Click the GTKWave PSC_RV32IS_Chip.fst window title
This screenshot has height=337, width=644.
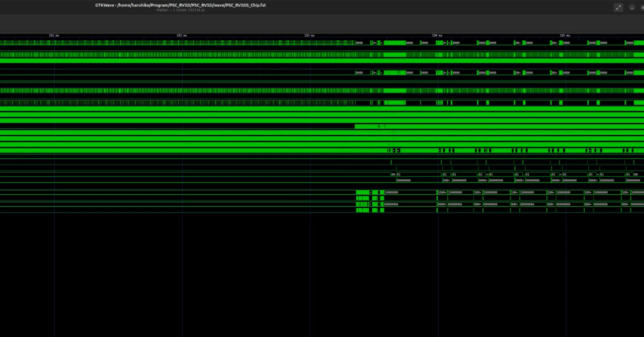click(181, 5)
